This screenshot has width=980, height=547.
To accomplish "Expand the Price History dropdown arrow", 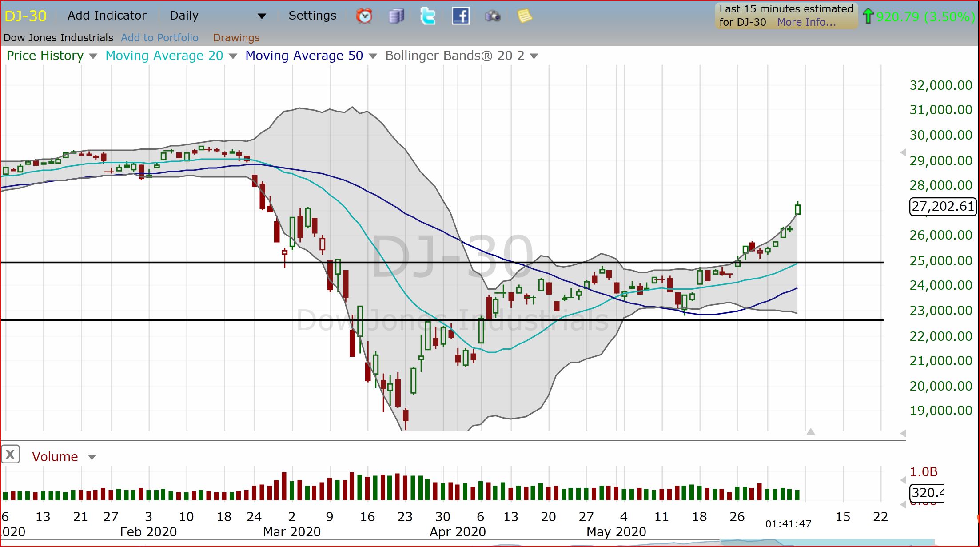I will click(x=93, y=56).
